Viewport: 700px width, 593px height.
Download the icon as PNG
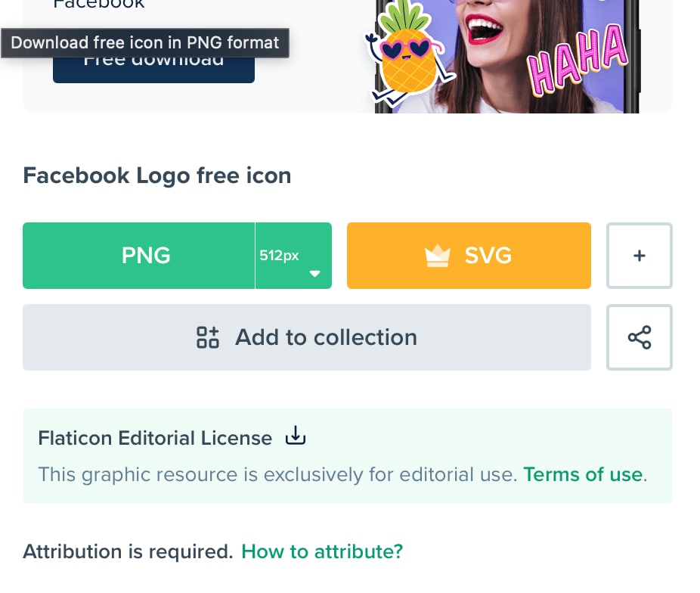coord(139,256)
